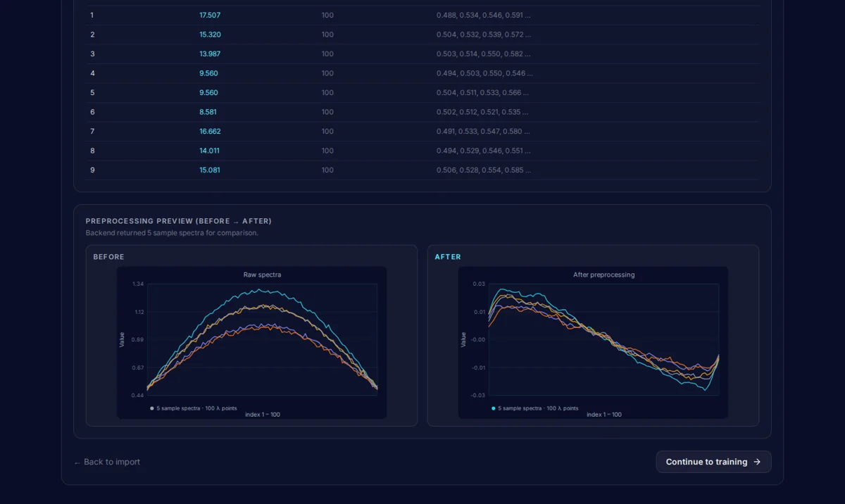Select value 13.987 in row 3
The height and width of the screenshot is (504, 845).
click(x=210, y=54)
